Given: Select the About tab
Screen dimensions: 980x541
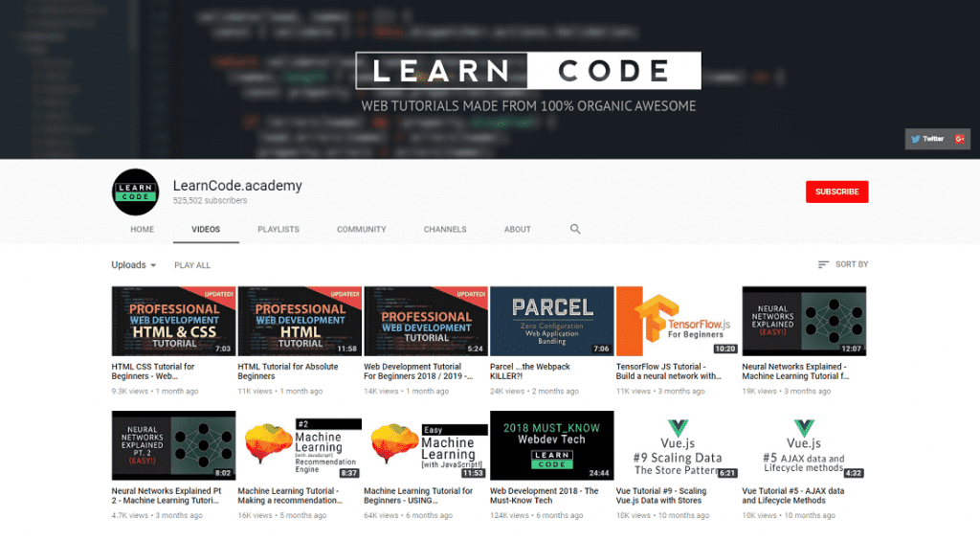Looking at the screenshot, I should click(x=518, y=230).
